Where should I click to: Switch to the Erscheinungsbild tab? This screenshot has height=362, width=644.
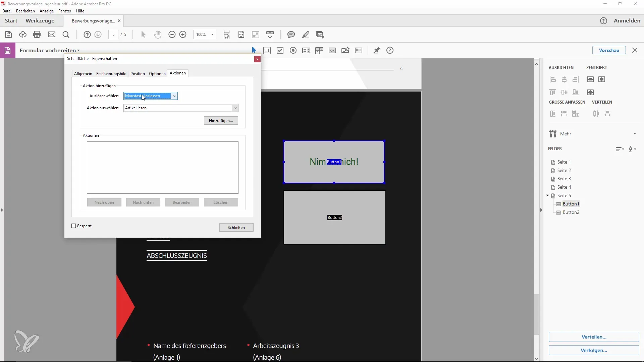(x=111, y=74)
